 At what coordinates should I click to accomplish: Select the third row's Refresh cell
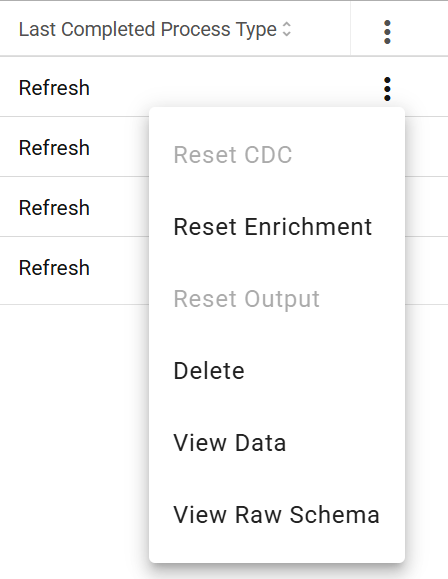tap(54, 208)
